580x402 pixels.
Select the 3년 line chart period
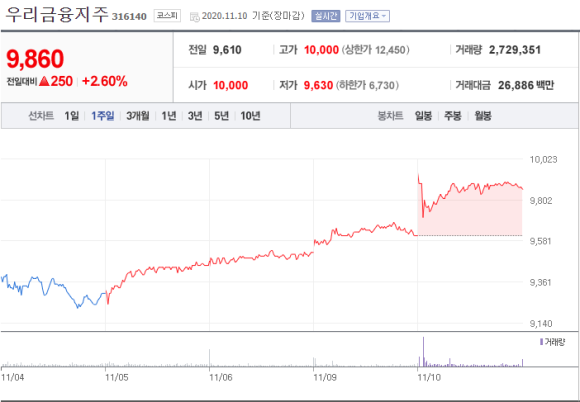[x=195, y=116]
